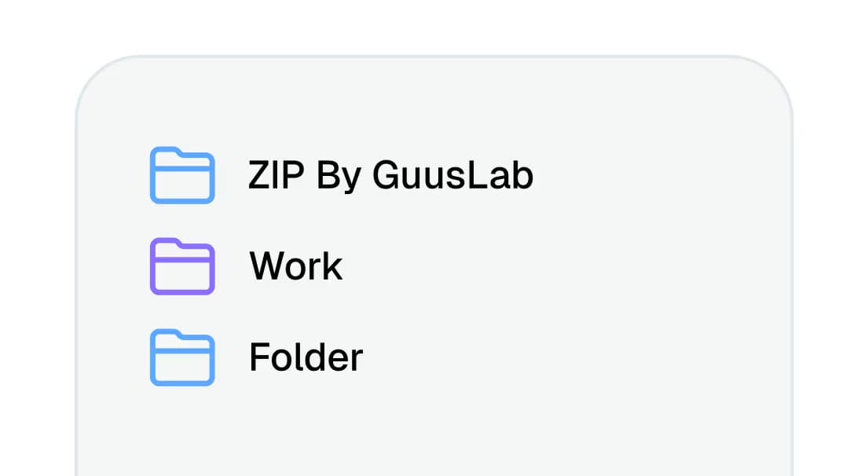Click the blue folder icon beside Folder
Image resolution: width=868 pixels, height=476 pixels.
(182, 357)
